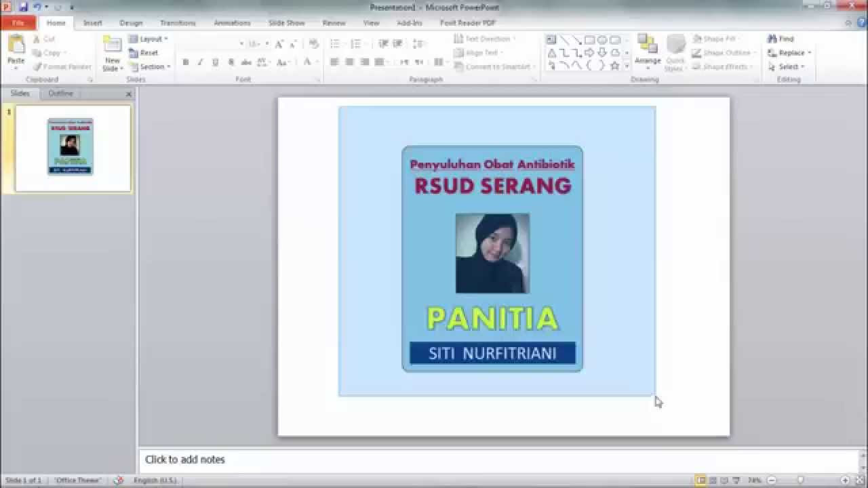The width and height of the screenshot is (868, 488).
Task: Toggle Bold formatting
Action: tap(186, 62)
